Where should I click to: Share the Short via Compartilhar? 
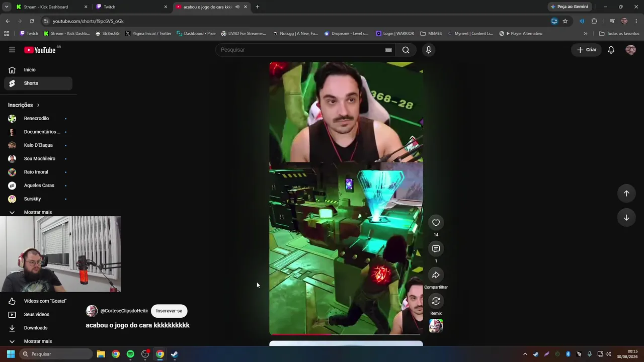pyautogui.click(x=436, y=275)
